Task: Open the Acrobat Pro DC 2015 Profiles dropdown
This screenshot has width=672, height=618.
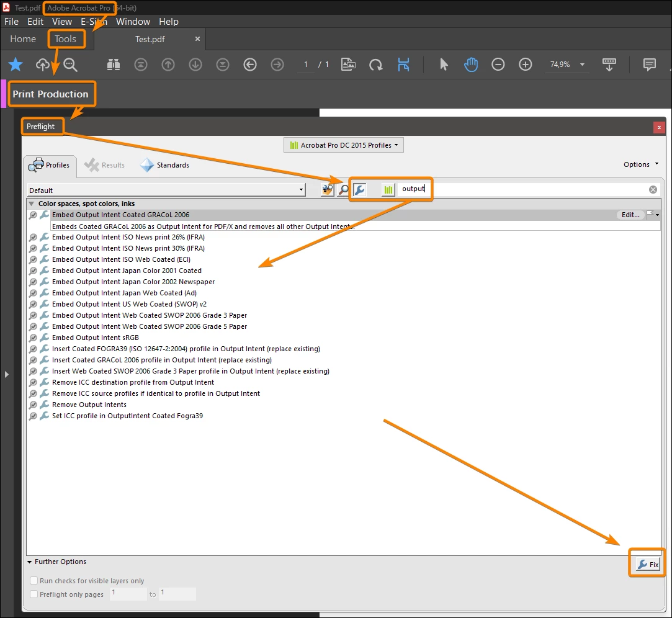Action: tap(344, 145)
